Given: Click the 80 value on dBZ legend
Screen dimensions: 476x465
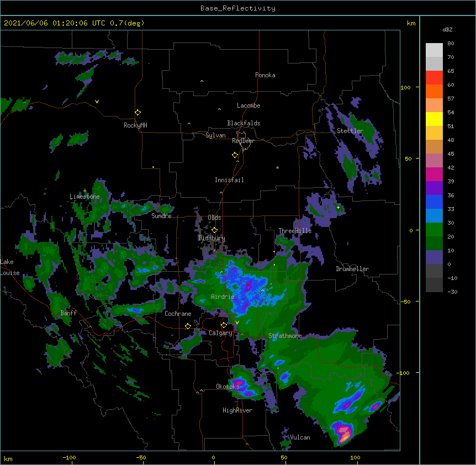Looking at the screenshot, I should point(451,44).
